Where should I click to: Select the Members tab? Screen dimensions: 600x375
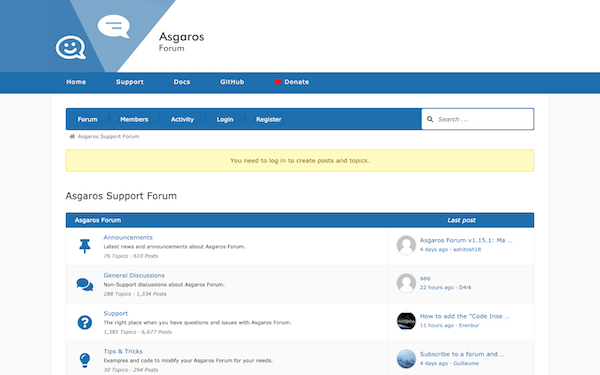(134, 119)
